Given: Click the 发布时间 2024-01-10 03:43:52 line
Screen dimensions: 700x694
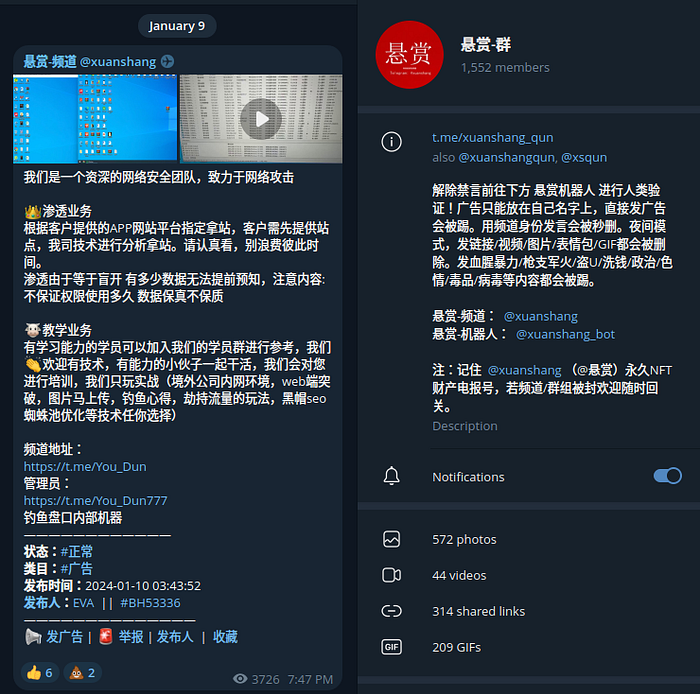Looking at the screenshot, I should 112,586.
